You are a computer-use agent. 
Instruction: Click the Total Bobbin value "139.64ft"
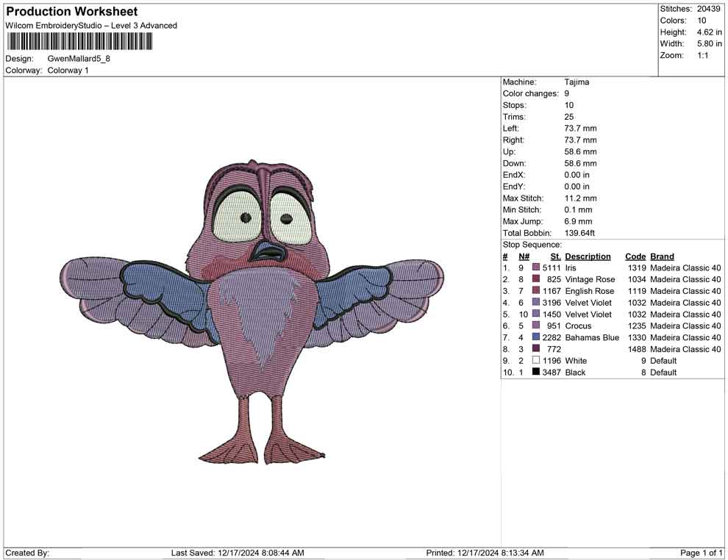[579, 232]
